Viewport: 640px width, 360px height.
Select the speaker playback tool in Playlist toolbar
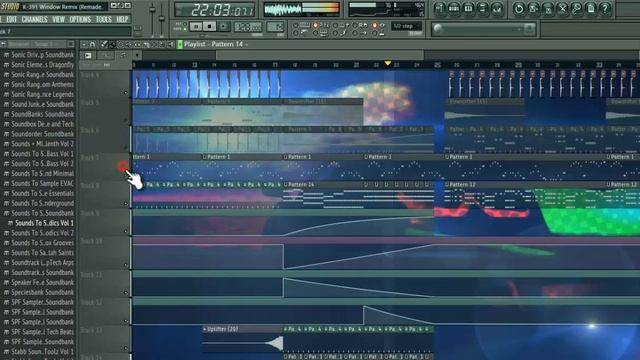(x=171, y=44)
